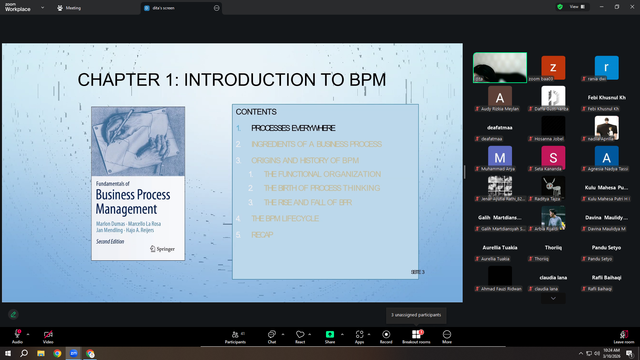Select the rania dwi participant tile

click(x=607, y=68)
